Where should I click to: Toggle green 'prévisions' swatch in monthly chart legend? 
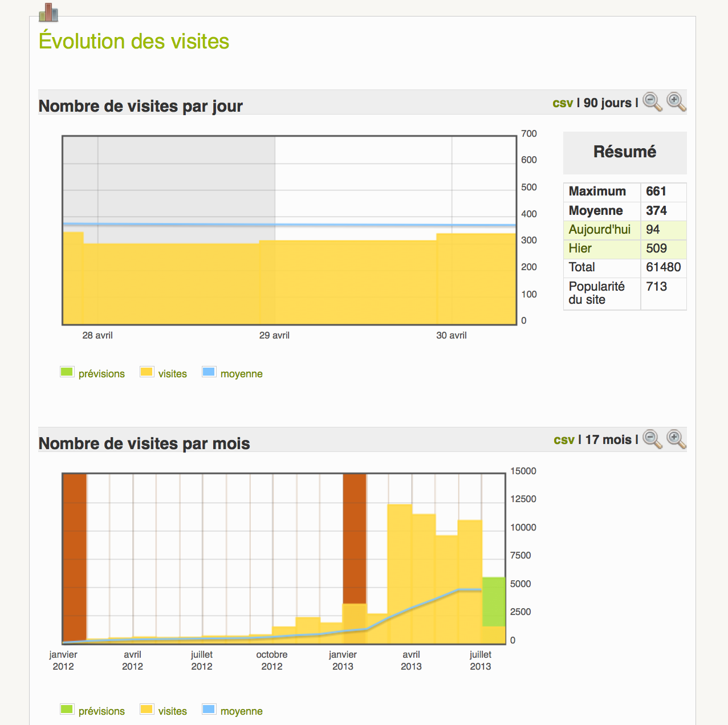(67, 710)
